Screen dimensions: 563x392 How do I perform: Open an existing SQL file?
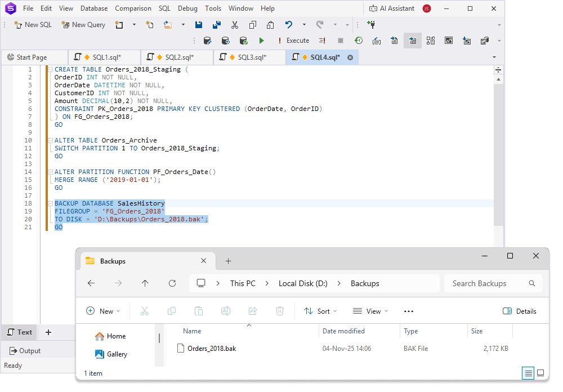pos(168,25)
